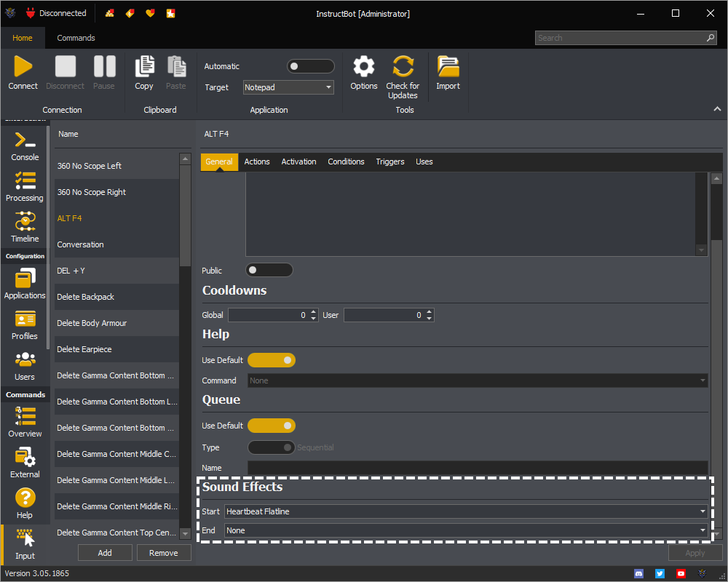Open the Help Command dropdown
This screenshot has width=728, height=582.
click(478, 380)
